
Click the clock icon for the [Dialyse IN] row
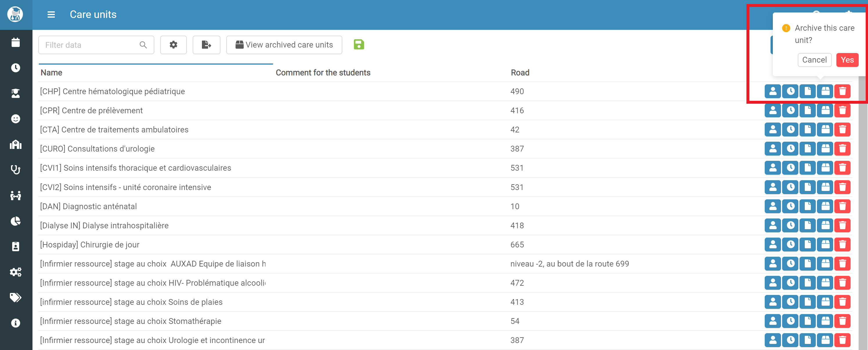[x=790, y=225]
